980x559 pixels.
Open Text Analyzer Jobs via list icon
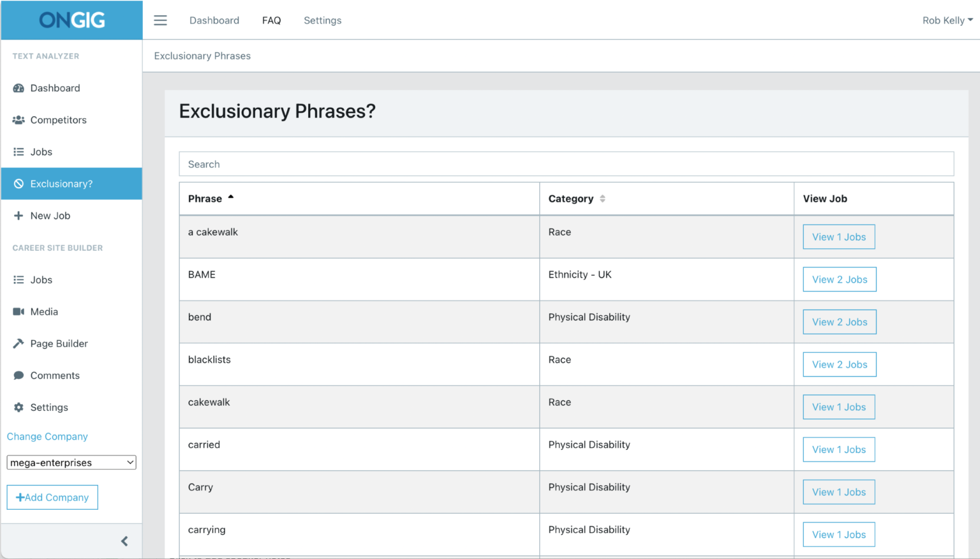(x=19, y=151)
